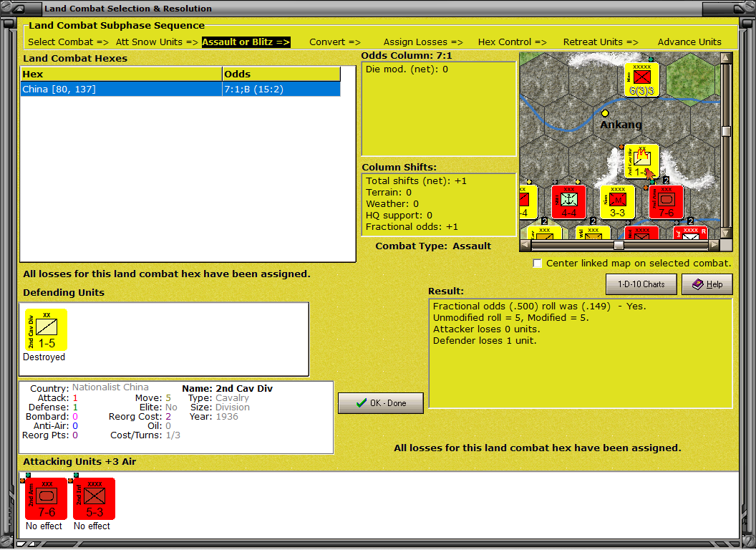Open the 1-D-10 Charts
756x550 pixels.
[641, 284]
